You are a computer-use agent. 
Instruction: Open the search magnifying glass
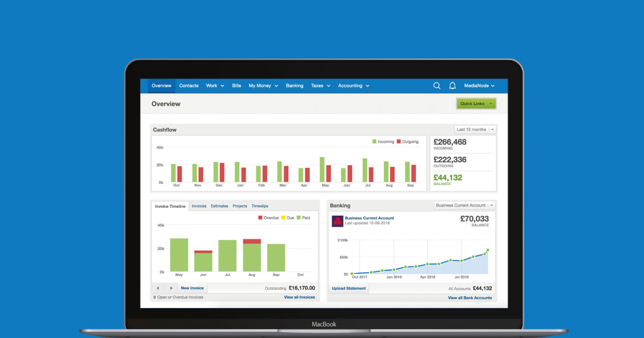pyautogui.click(x=437, y=85)
